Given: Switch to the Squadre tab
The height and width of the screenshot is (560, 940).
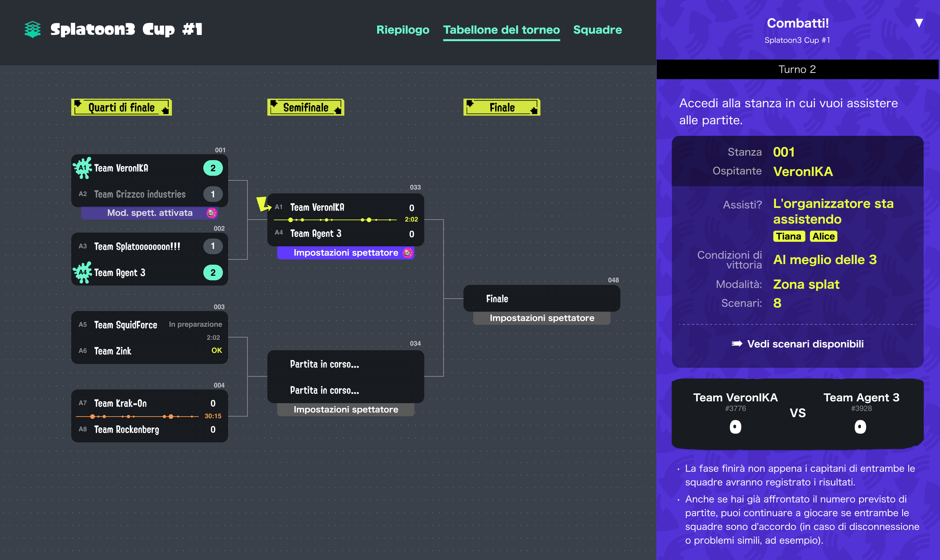Looking at the screenshot, I should tap(597, 30).
